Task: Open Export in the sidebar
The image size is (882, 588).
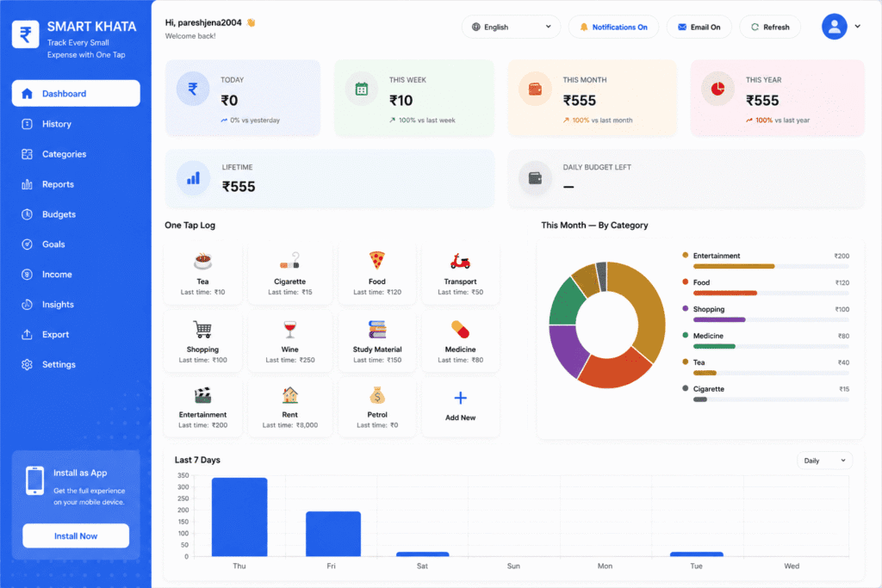Action: (x=76, y=335)
